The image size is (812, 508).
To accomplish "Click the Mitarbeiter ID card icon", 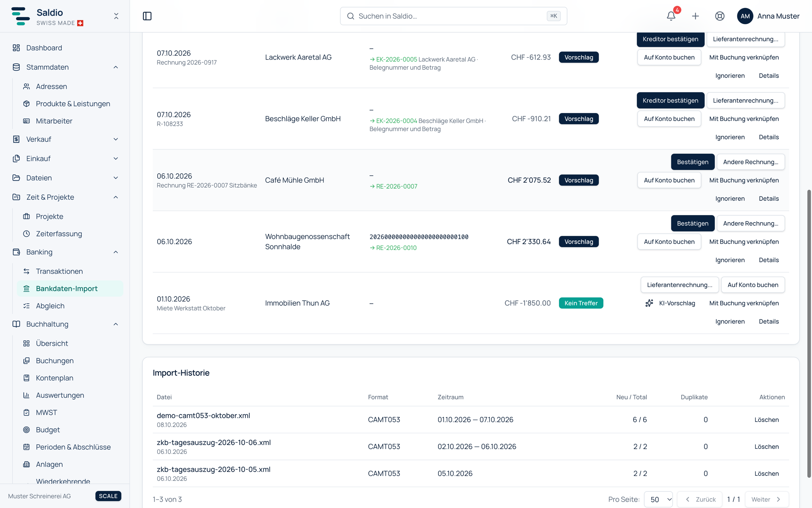I will click(x=26, y=121).
